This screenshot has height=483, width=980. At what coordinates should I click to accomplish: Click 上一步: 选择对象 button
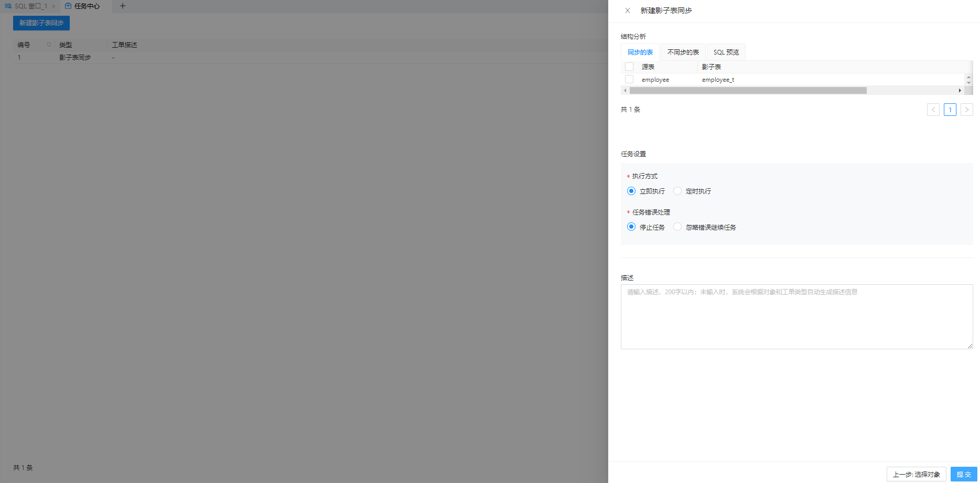pyautogui.click(x=917, y=474)
